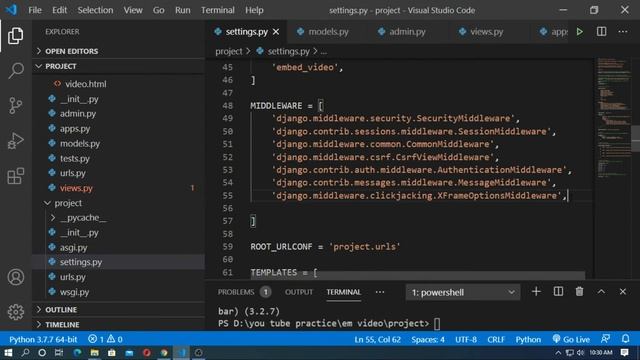The height and width of the screenshot is (360, 640).
Task: Open the Run and Debug view
Action: [16, 141]
